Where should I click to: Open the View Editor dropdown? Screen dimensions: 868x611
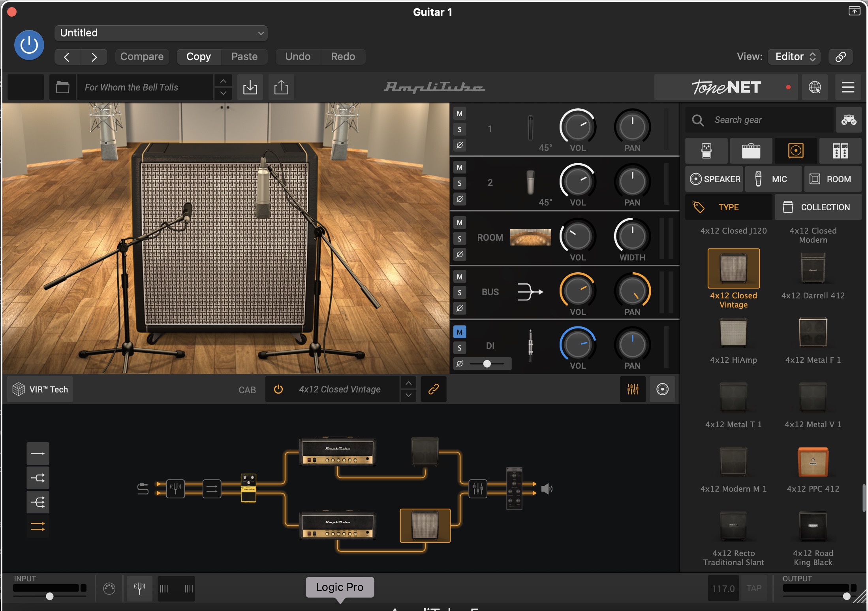[x=794, y=57]
